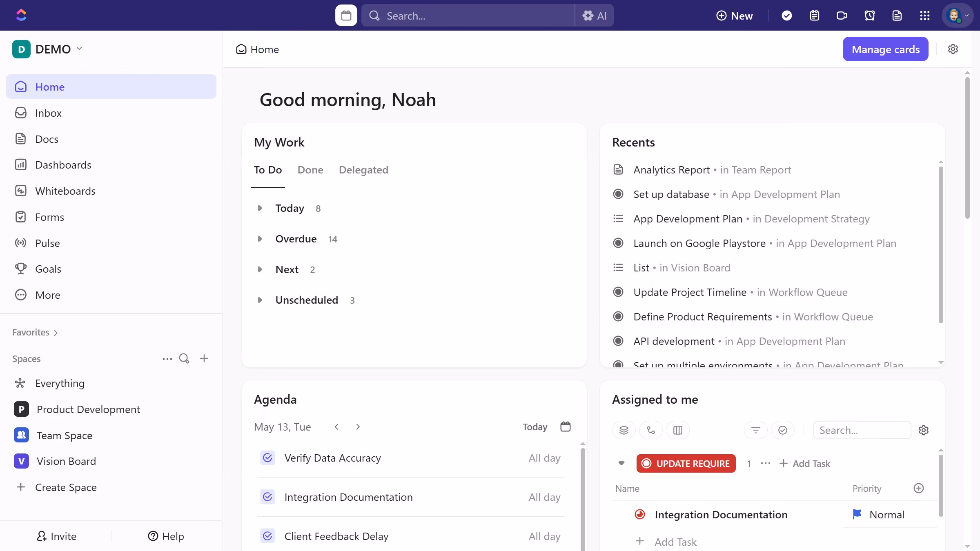The image size is (980, 551).
Task: Jump to Today in Agenda
Action: (535, 427)
